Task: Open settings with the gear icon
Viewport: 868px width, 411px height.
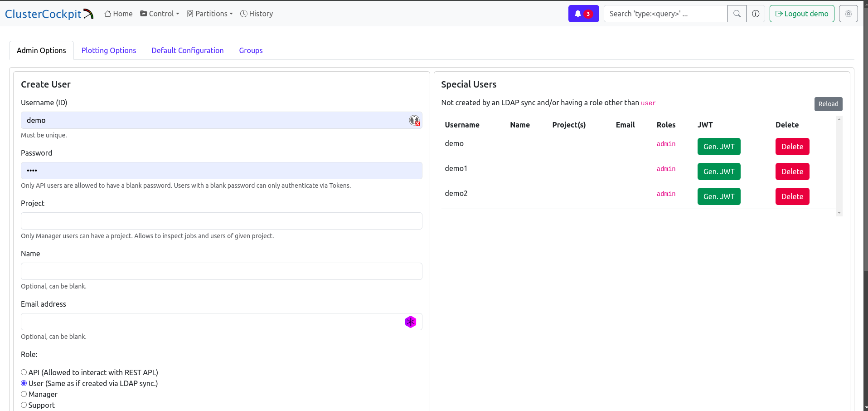Action: [x=848, y=14]
